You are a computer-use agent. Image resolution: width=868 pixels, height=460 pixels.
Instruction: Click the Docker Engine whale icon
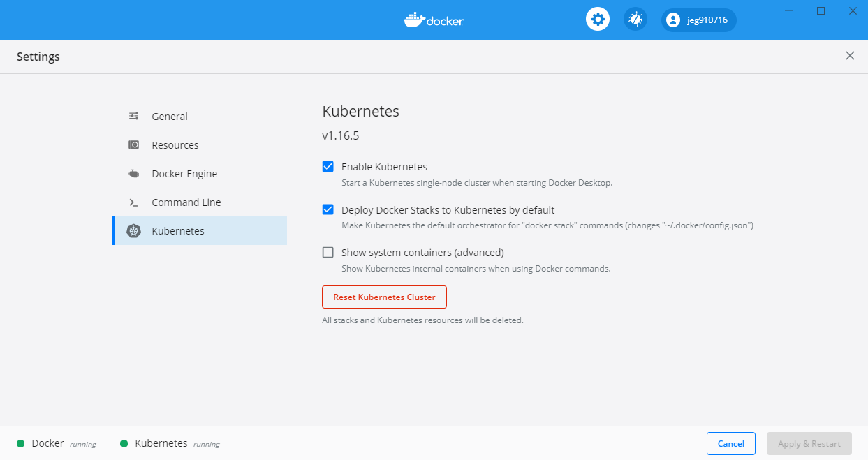click(133, 174)
